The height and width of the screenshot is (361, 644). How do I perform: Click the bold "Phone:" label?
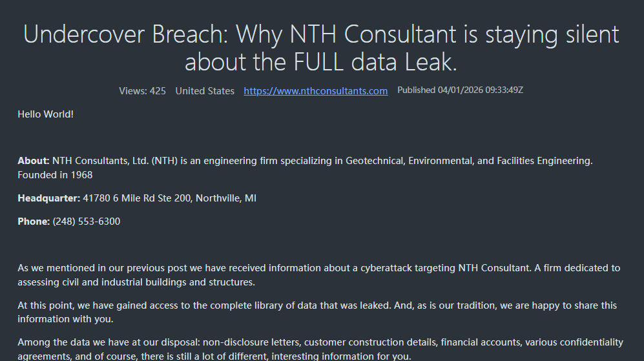tap(34, 222)
